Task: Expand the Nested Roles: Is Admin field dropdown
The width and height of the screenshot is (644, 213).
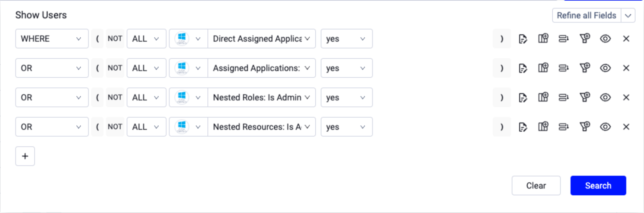Action: click(262, 97)
